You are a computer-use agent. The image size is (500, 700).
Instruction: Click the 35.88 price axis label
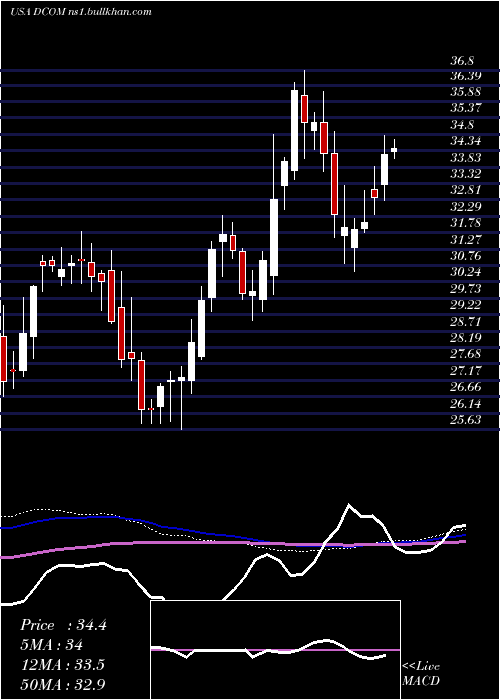(466, 92)
